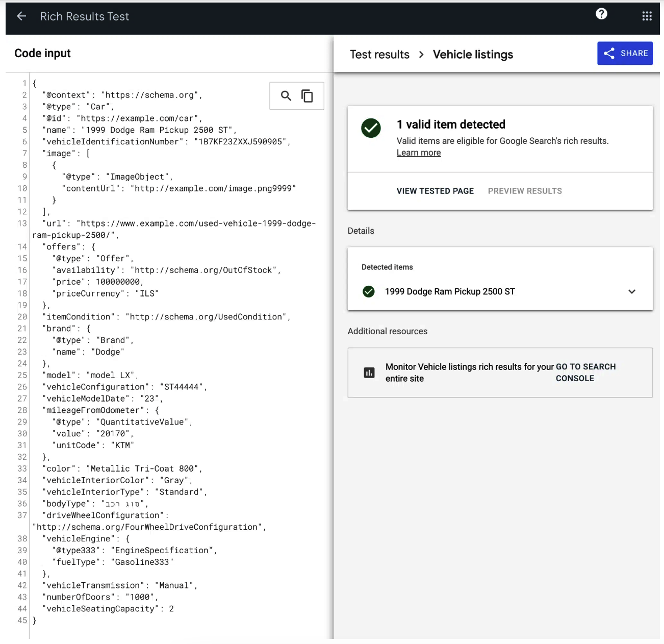This screenshot has height=644, width=664.
Task: Expand the 1999 Dodge Ram Pickup 2500 ST chevron
Action: pos(632,291)
